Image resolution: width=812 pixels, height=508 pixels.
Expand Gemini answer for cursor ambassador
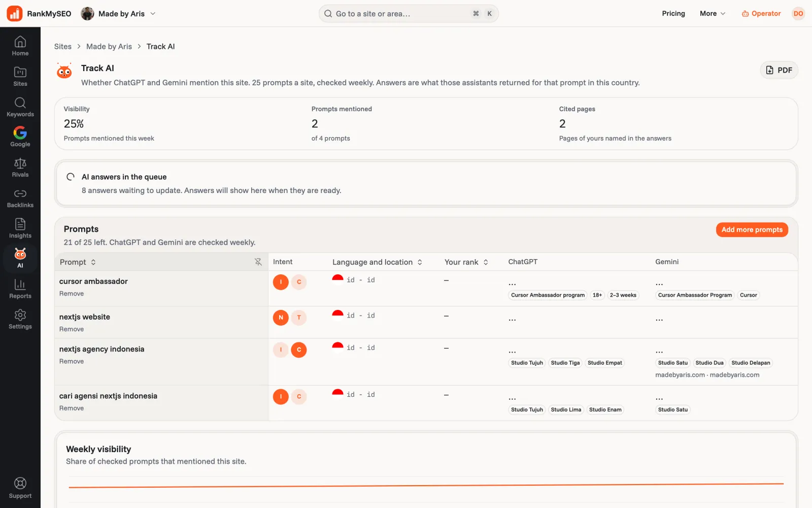pyautogui.click(x=659, y=283)
